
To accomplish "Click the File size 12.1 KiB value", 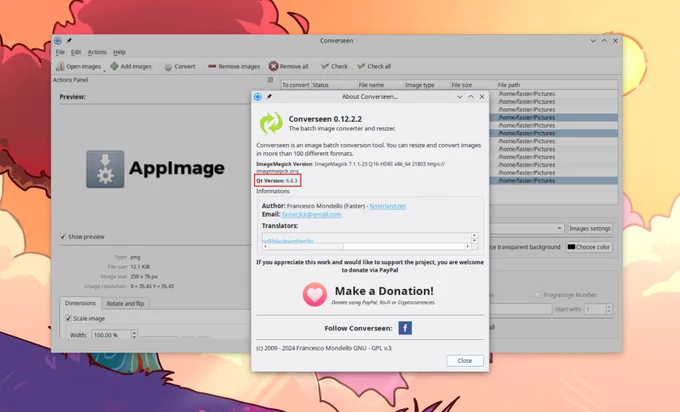I will 140,267.
